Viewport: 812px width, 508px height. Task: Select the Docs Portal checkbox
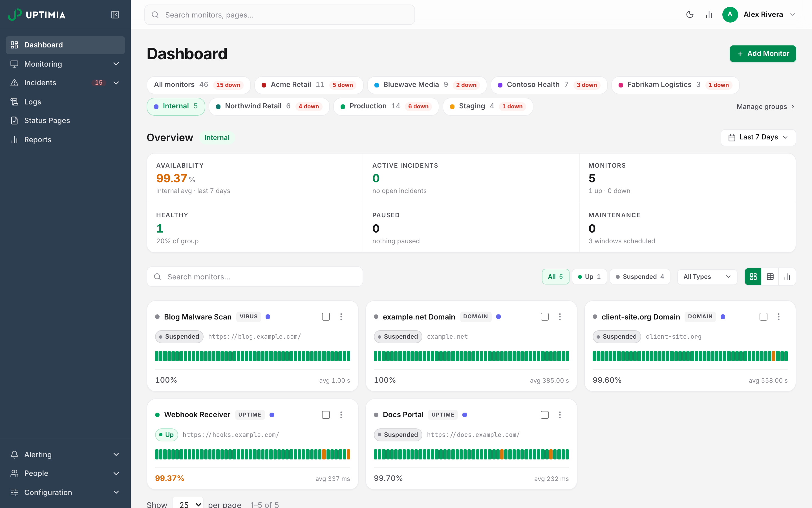pos(545,415)
